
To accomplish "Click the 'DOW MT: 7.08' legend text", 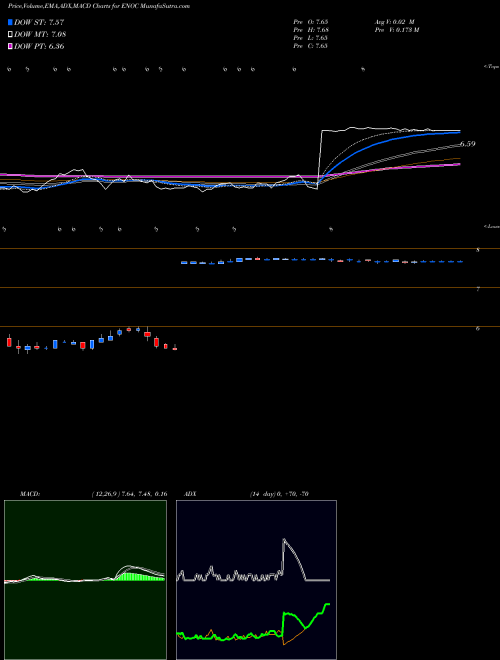I will click(40, 34).
